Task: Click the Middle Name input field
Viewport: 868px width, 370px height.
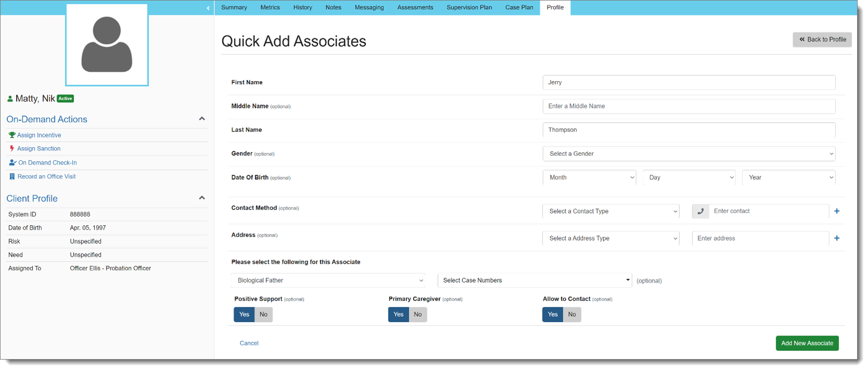Action: [x=689, y=106]
